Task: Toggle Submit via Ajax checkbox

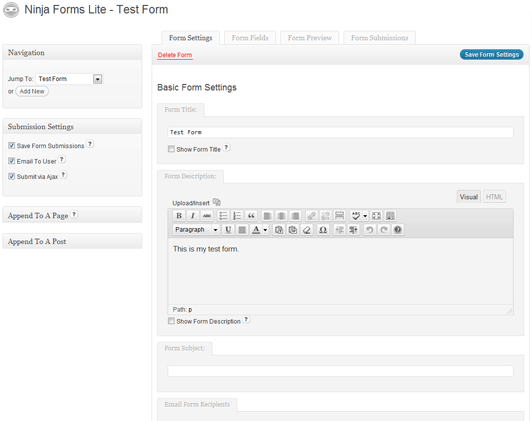Action: click(x=12, y=176)
